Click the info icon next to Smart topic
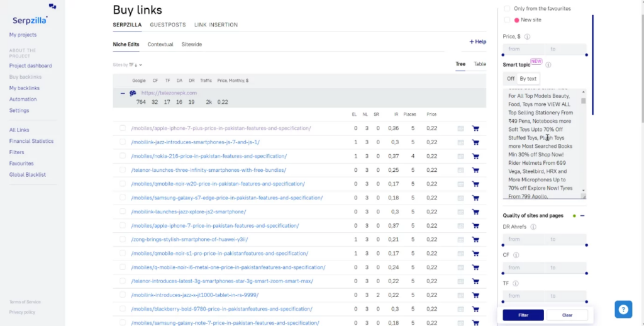This screenshot has height=326, width=644. pos(548,65)
